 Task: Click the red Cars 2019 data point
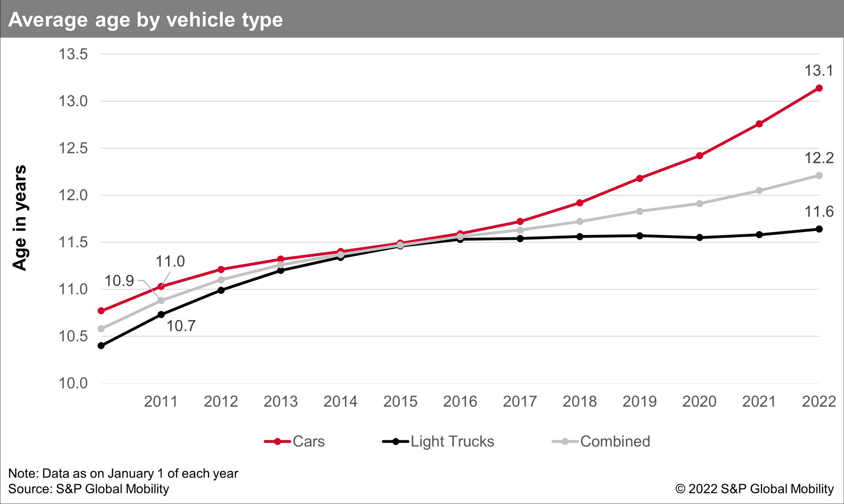coord(640,178)
